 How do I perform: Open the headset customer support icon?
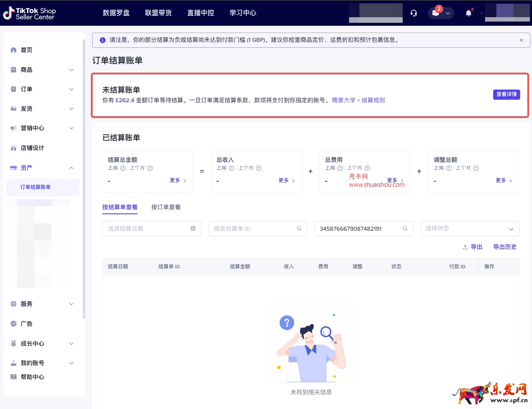(x=413, y=13)
